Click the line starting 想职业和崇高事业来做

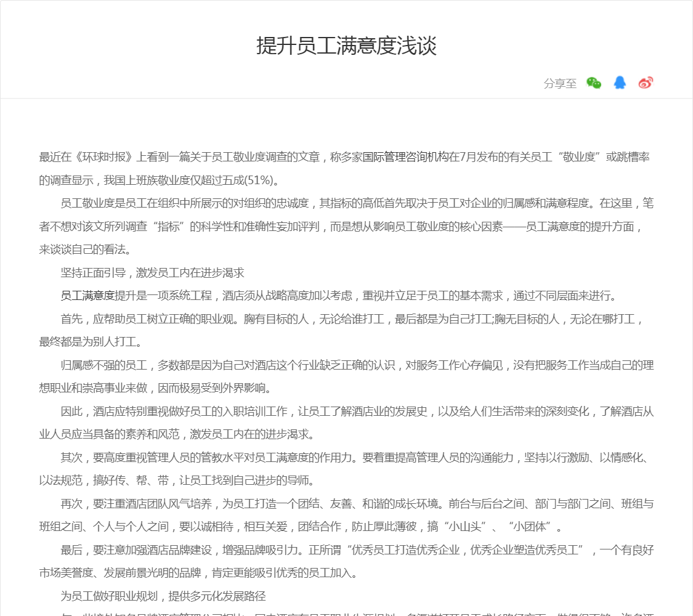point(155,388)
